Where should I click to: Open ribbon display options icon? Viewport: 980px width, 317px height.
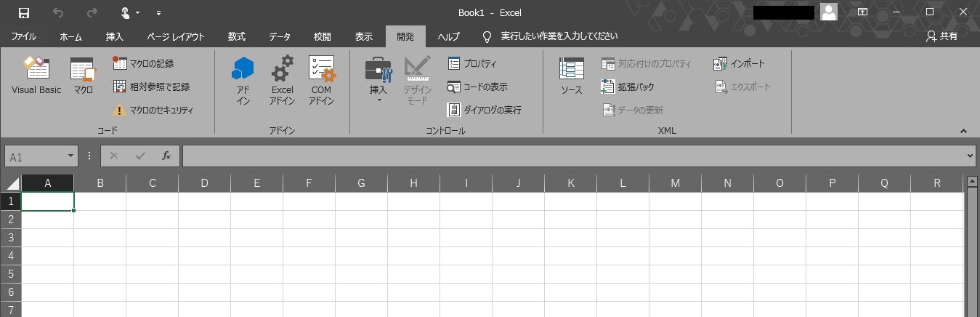pyautogui.click(x=862, y=12)
